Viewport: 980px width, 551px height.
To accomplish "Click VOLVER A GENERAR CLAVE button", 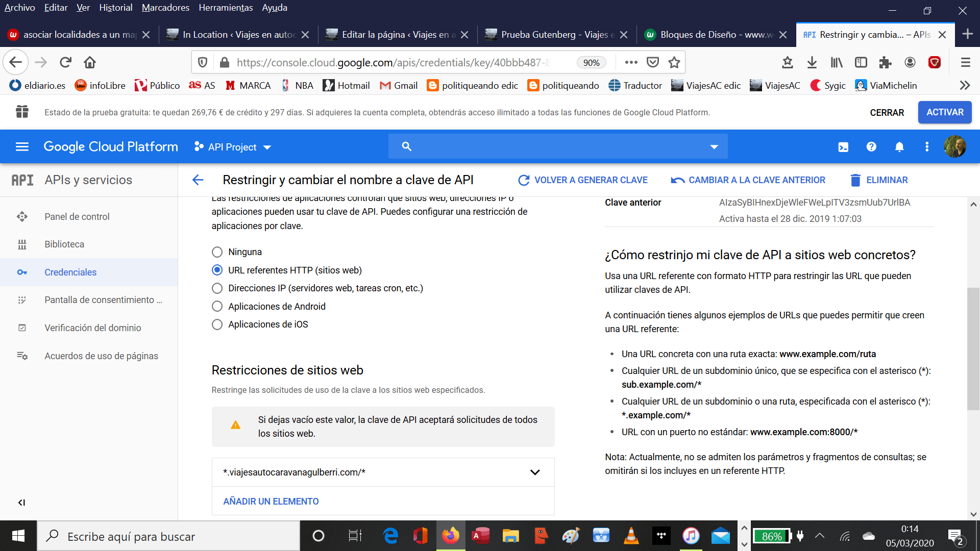I will point(582,180).
